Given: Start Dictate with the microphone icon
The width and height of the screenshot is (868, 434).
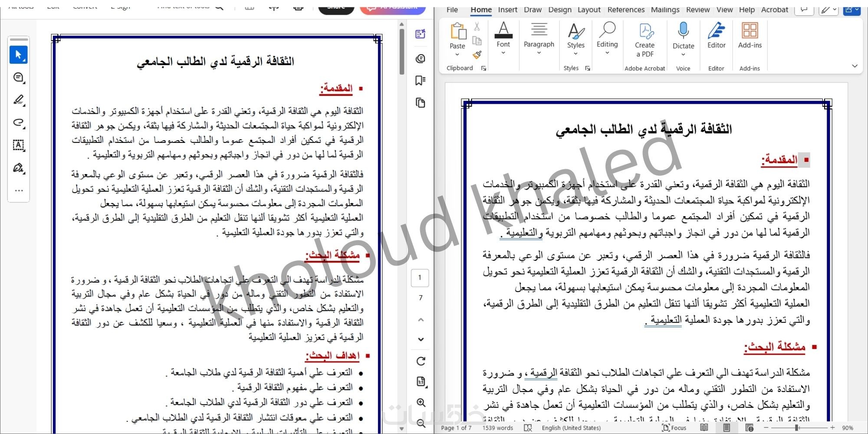Looking at the screenshot, I should click(683, 31).
